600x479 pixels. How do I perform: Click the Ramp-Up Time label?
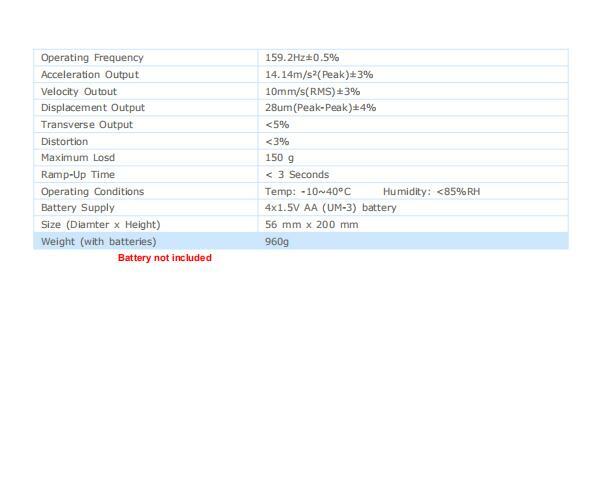(x=78, y=175)
